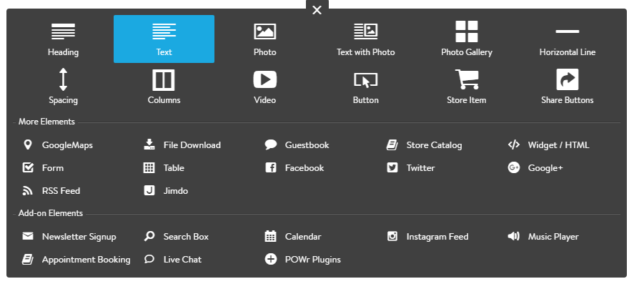Viewport: 644px width, 289px height.
Task: Select the Heading element icon
Action: tap(63, 31)
